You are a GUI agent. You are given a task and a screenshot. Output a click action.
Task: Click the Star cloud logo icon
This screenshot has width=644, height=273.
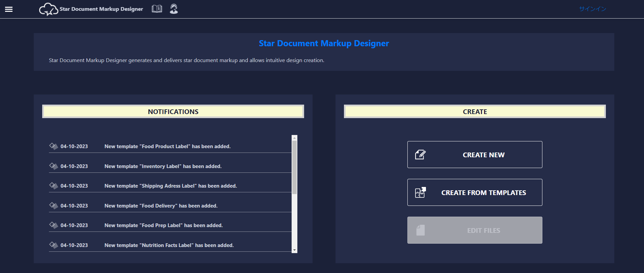pyautogui.click(x=48, y=9)
